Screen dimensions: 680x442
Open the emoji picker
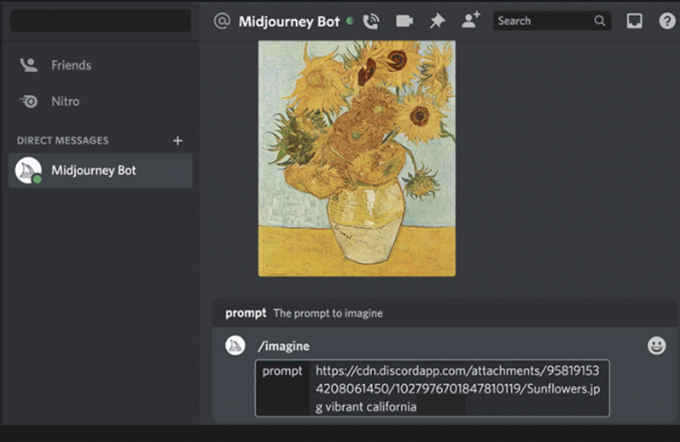(657, 346)
